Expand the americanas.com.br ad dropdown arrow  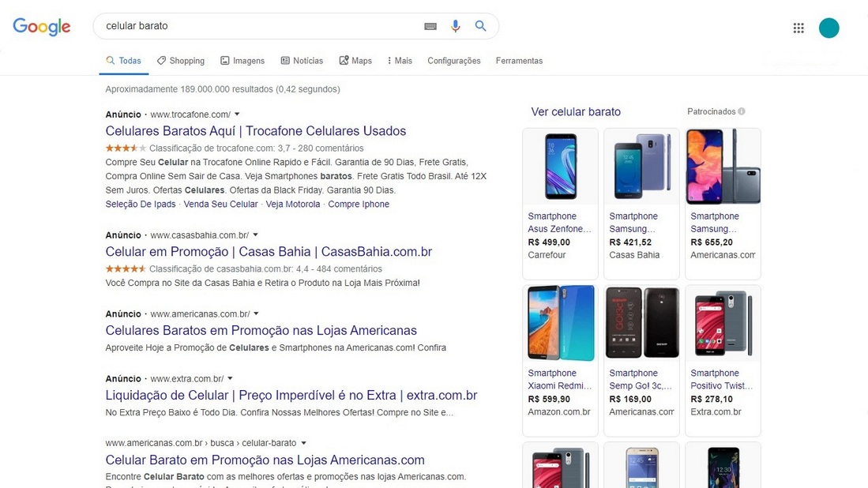pyautogui.click(x=257, y=313)
